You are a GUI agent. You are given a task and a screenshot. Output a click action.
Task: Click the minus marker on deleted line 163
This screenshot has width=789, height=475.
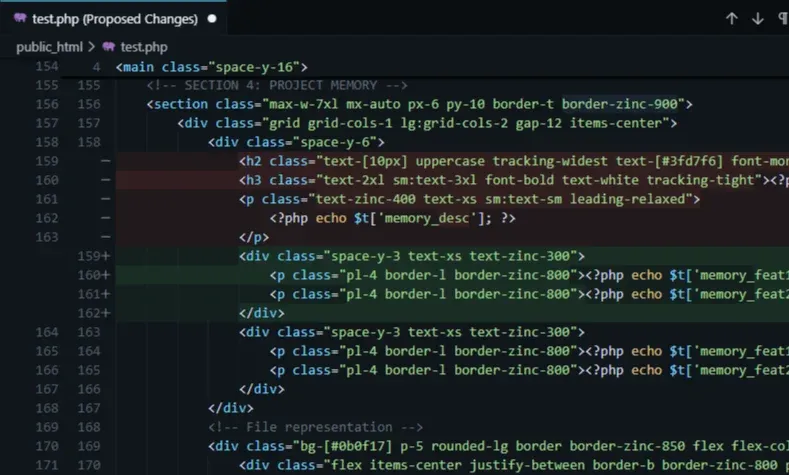click(105, 237)
